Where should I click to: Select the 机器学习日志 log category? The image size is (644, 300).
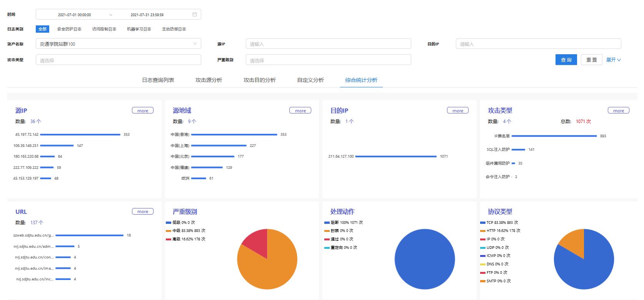point(139,29)
